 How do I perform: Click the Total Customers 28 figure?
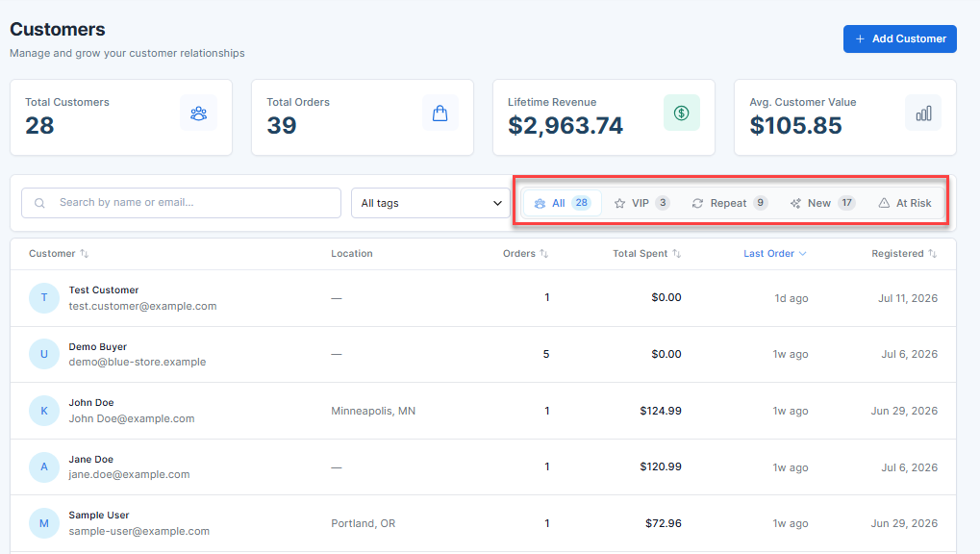[39, 126]
